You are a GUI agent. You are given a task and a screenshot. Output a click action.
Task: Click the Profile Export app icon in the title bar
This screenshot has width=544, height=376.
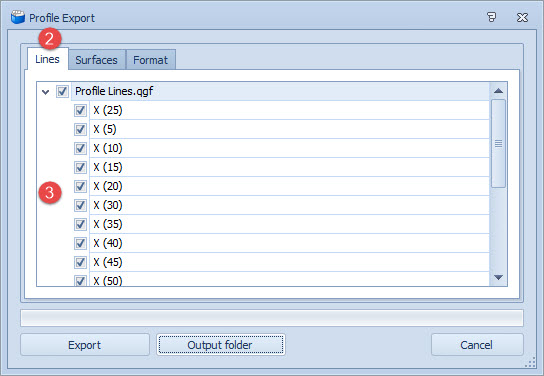18,17
